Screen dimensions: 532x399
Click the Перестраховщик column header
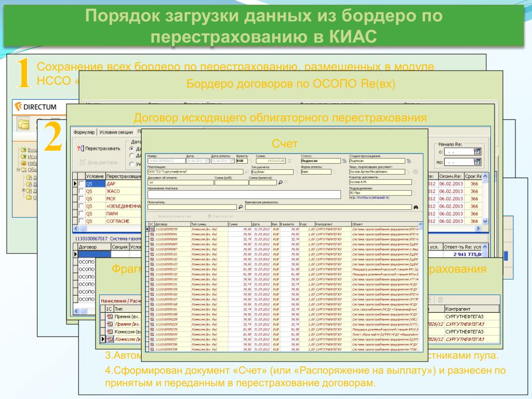point(124,176)
